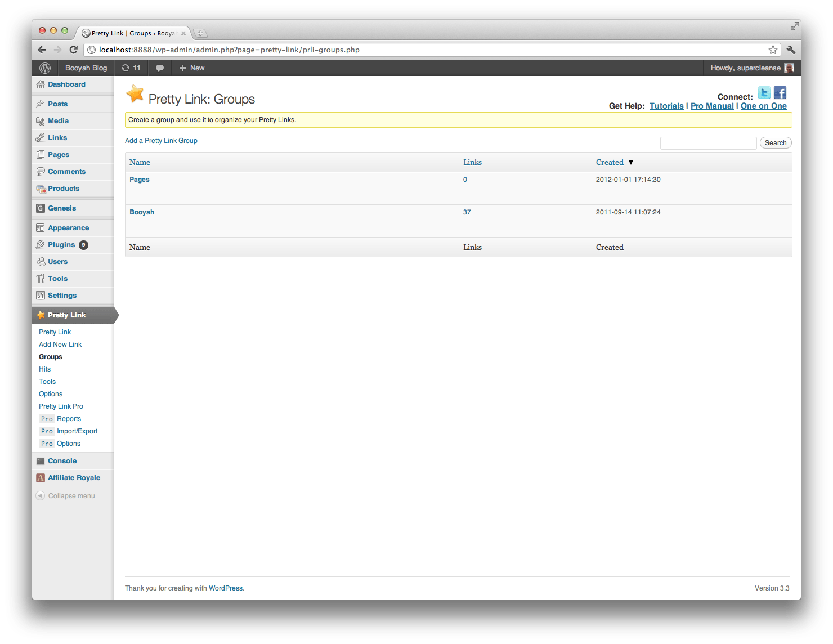Click the Links chain icon
The image size is (833, 644).
tap(41, 138)
